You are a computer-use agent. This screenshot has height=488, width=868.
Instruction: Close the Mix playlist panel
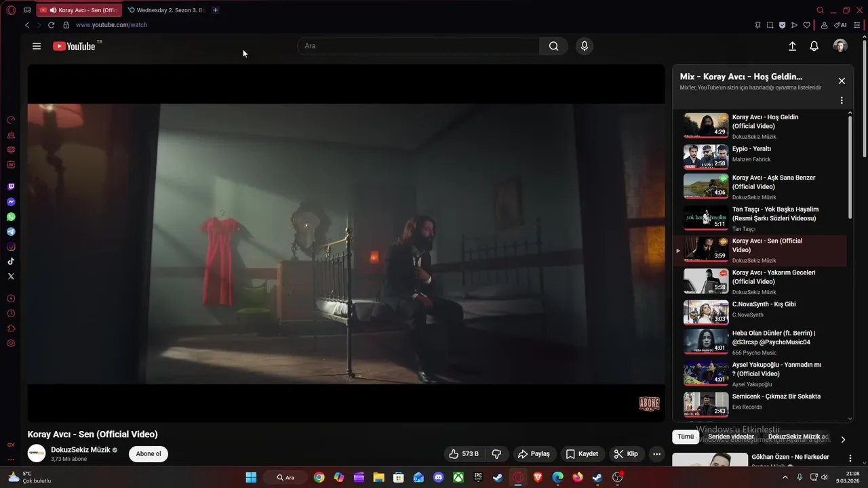(842, 81)
